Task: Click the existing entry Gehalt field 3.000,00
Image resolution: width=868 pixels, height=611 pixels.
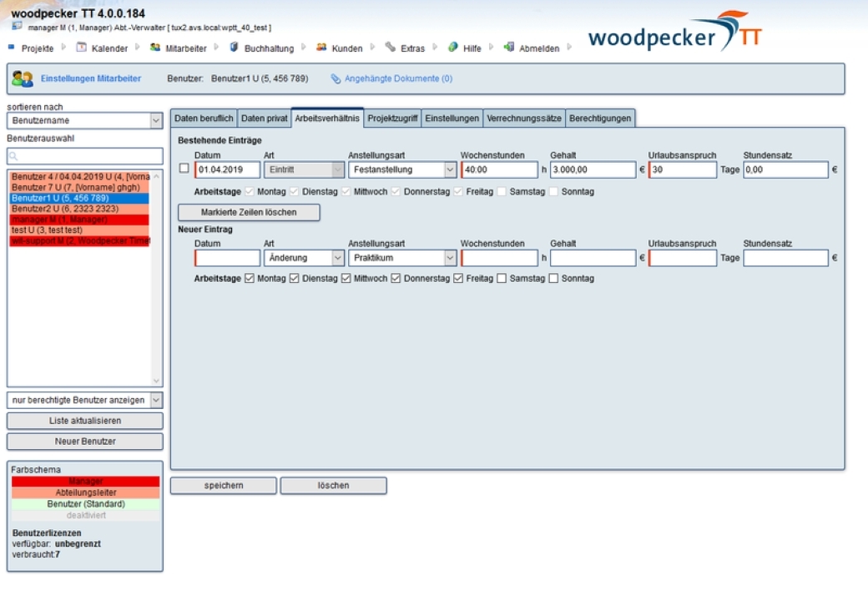Action: [x=593, y=169]
